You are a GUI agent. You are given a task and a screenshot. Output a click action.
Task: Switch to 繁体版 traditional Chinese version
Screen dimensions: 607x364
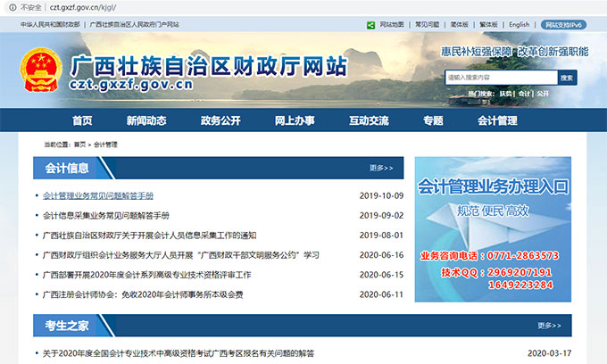489,25
